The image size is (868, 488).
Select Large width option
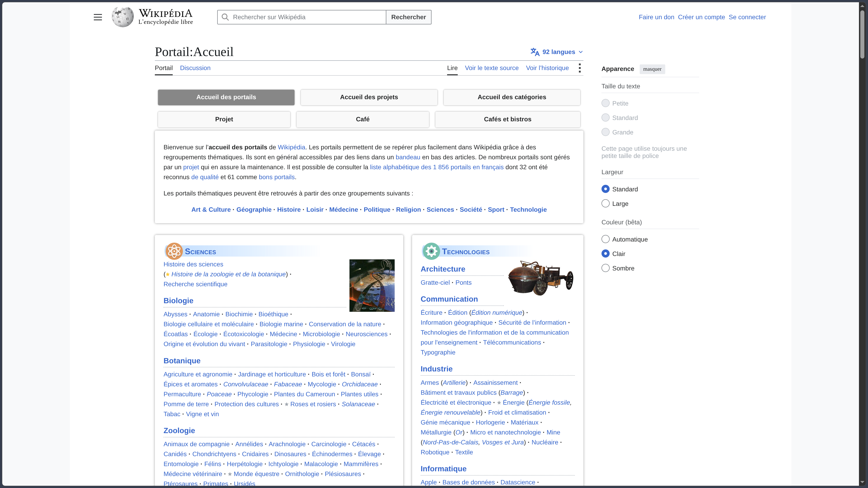tap(606, 203)
